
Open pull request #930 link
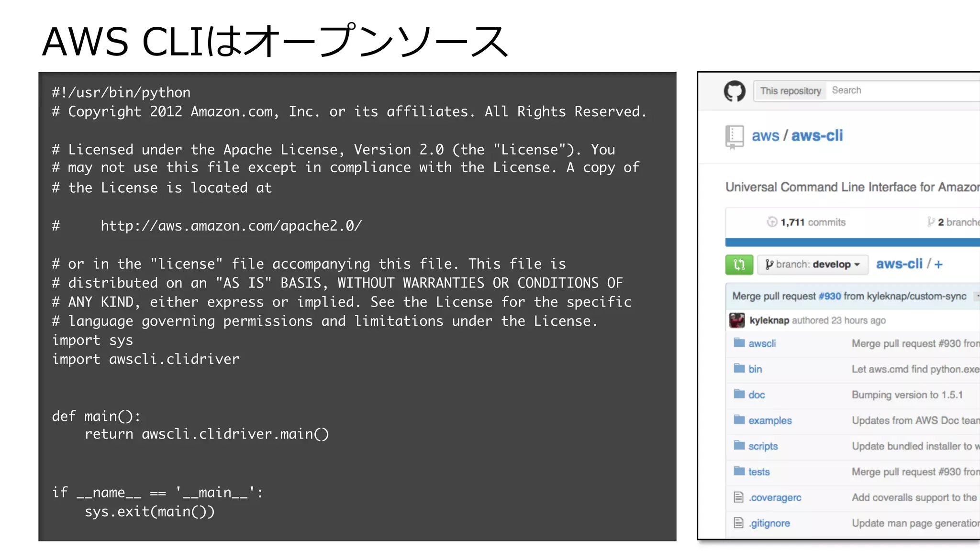click(x=830, y=296)
